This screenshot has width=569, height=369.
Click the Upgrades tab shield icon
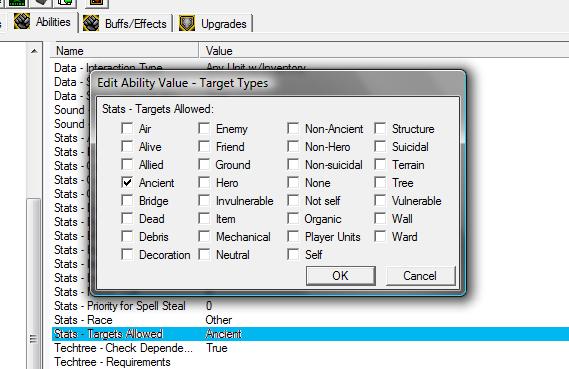click(187, 24)
